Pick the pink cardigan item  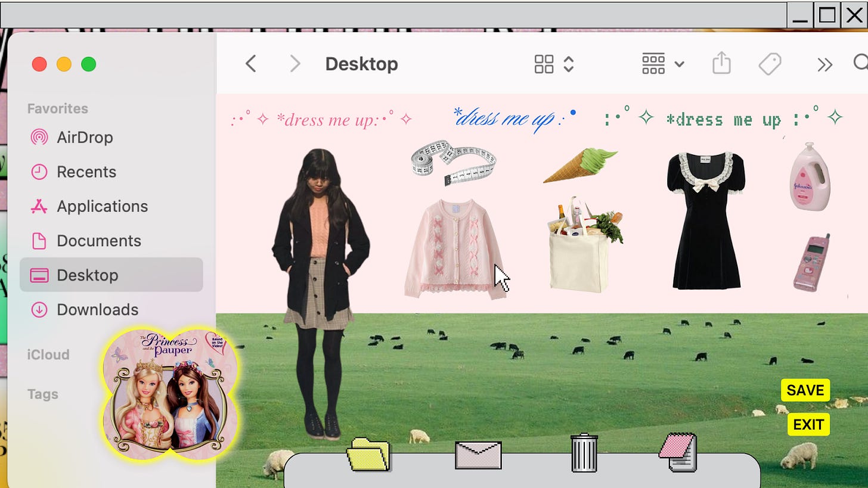point(454,249)
